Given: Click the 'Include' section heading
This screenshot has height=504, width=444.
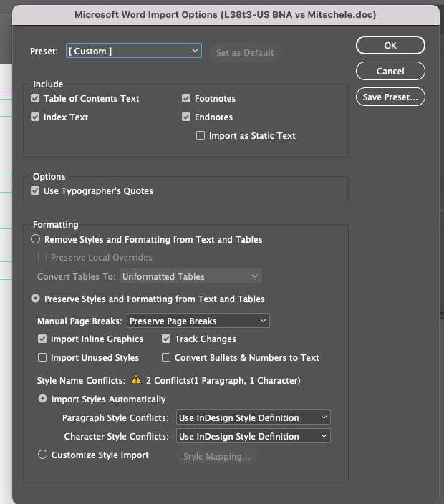Looking at the screenshot, I should [48, 84].
